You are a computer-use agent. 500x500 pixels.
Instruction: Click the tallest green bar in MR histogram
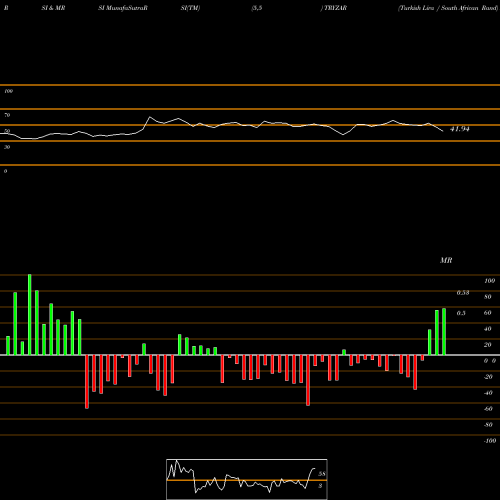pyautogui.click(x=30, y=315)
